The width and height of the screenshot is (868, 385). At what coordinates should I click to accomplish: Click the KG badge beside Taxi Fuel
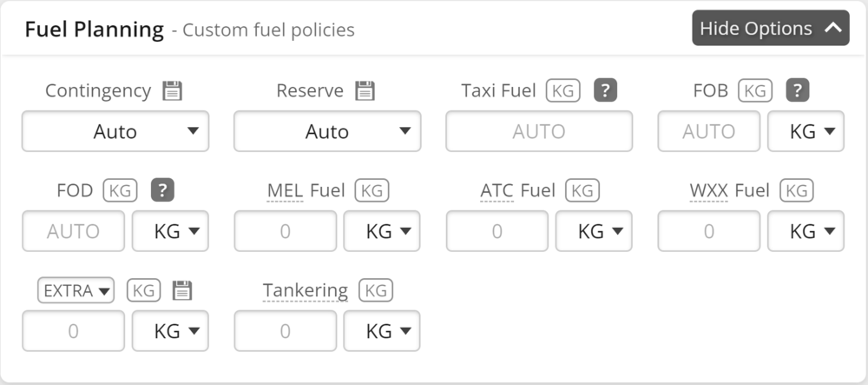coord(563,90)
